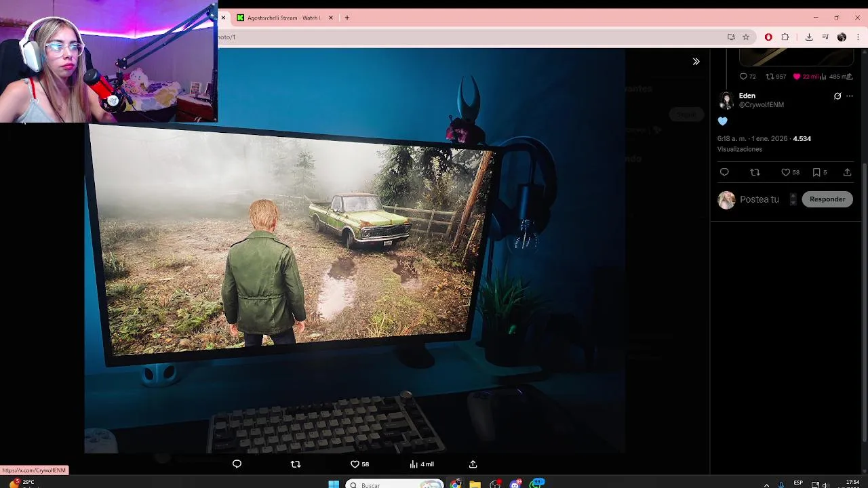Open the media controls toolbar icon
The height and width of the screenshot is (488, 868).
(x=825, y=37)
